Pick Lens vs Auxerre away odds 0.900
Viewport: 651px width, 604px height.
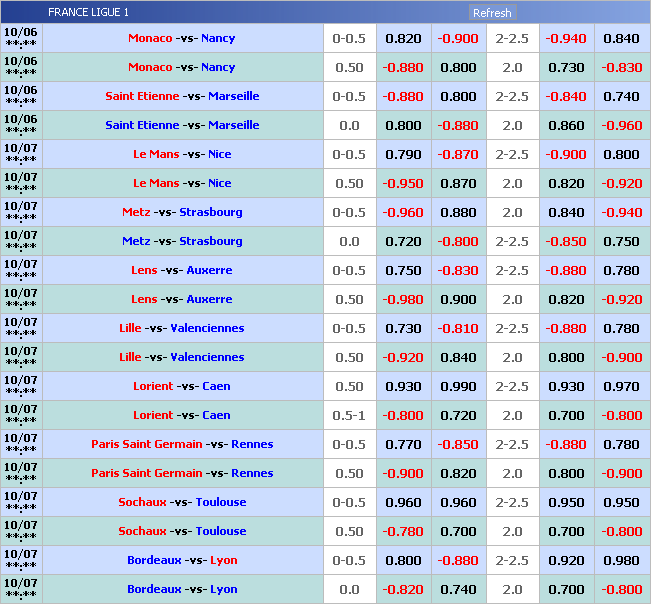[x=458, y=299]
